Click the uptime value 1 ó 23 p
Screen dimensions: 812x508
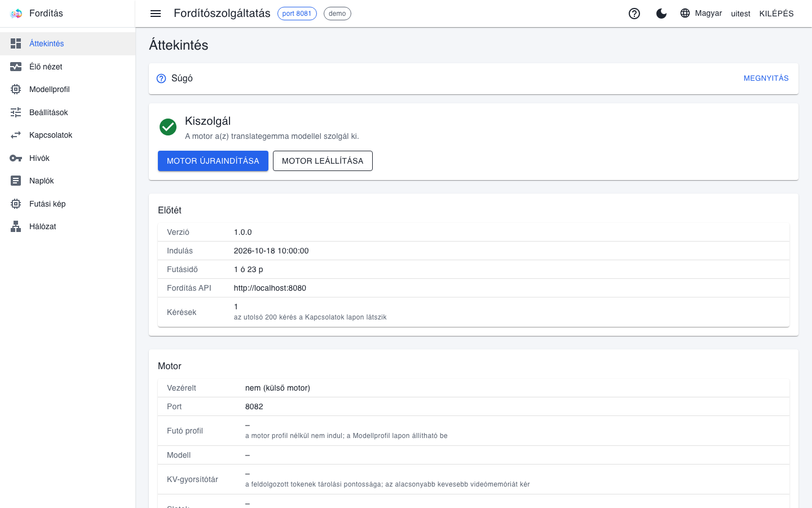point(249,269)
